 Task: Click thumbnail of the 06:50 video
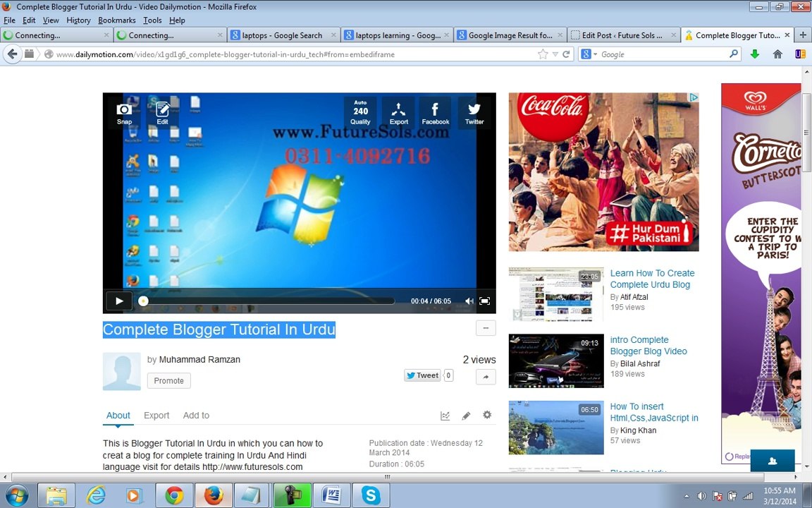coord(556,428)
